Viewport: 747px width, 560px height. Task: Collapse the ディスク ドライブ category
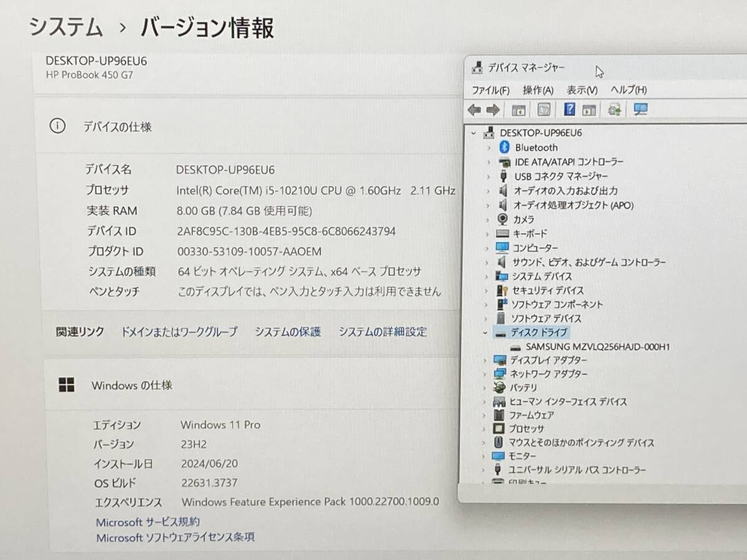pyautogui.click(x=486, y=333)
